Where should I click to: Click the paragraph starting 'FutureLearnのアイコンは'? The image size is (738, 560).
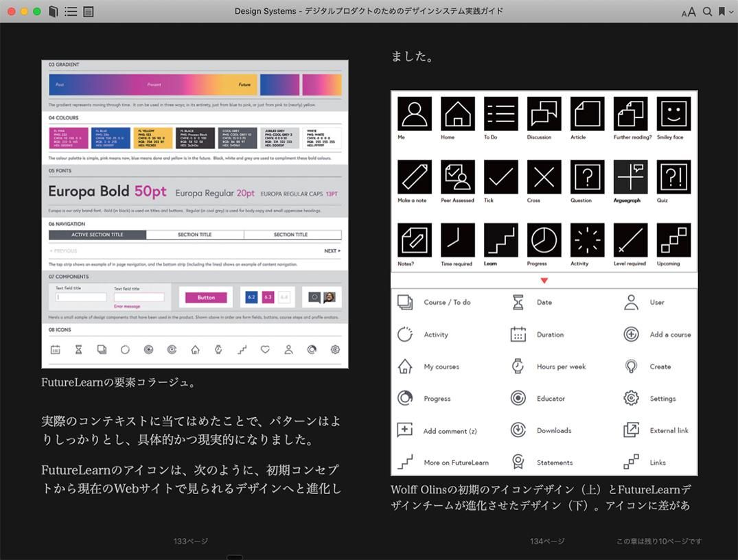tap(191, 479)
